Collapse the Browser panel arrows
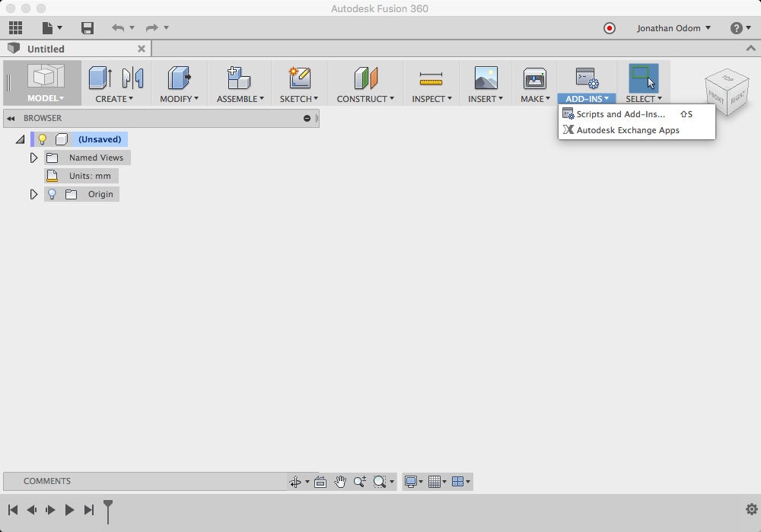761x532 pixels. coord(11,118)
